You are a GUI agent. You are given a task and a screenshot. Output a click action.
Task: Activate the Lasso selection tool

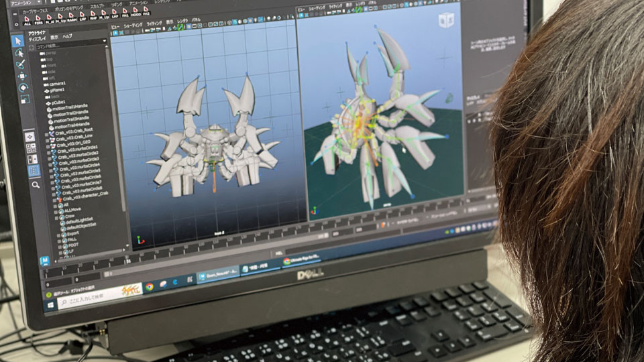[x=20, y=52]
